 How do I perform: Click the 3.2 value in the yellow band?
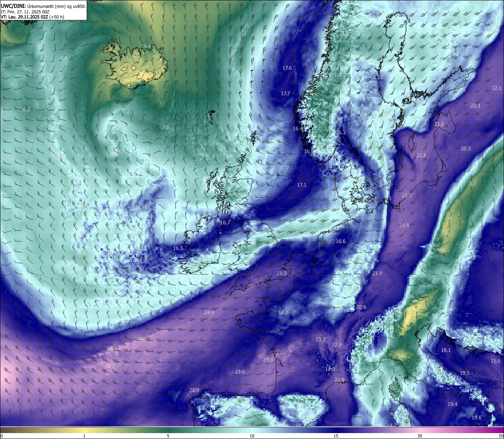point(472,183)
